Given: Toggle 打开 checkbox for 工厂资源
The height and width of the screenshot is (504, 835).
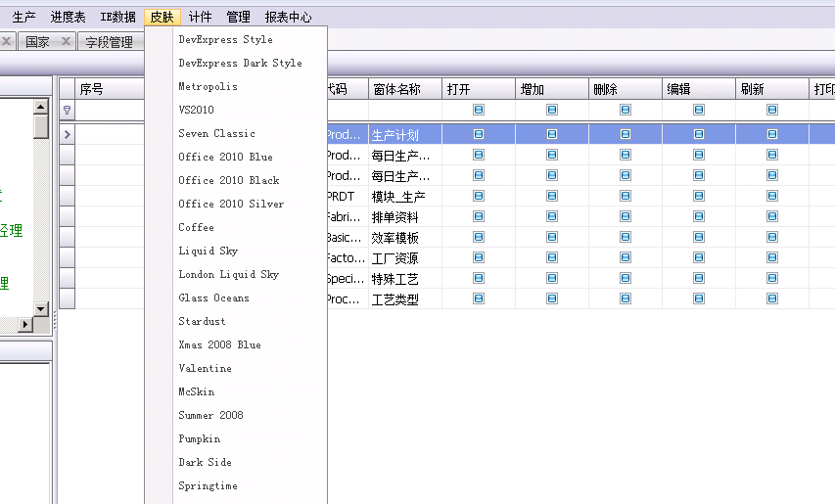Looking at the screenshot, I should coord(479,257).
